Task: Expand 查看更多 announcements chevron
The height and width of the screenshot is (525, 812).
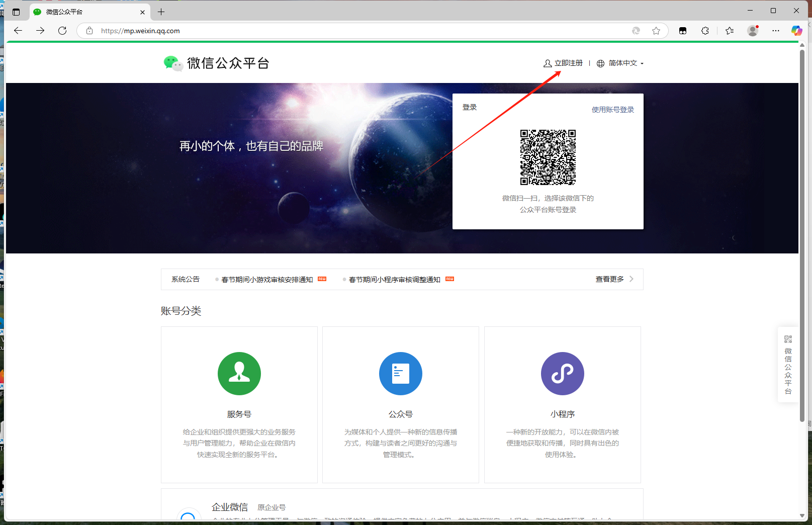Action: (x=631, y=279)
